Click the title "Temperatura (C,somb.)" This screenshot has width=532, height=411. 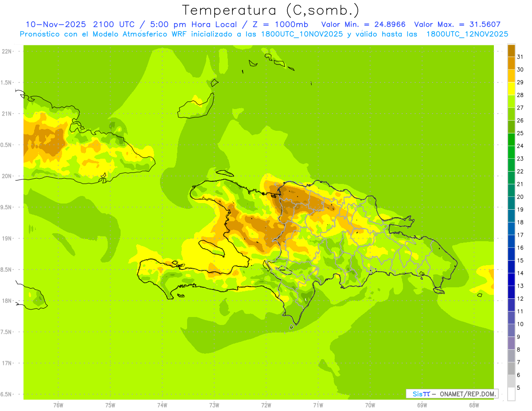tap(271, 10)
